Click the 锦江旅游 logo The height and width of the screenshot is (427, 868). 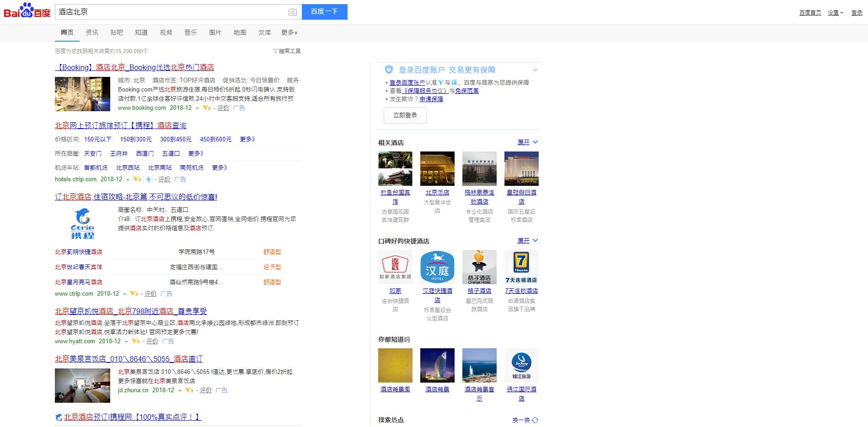pyautogui.click(x=521, y=365)
